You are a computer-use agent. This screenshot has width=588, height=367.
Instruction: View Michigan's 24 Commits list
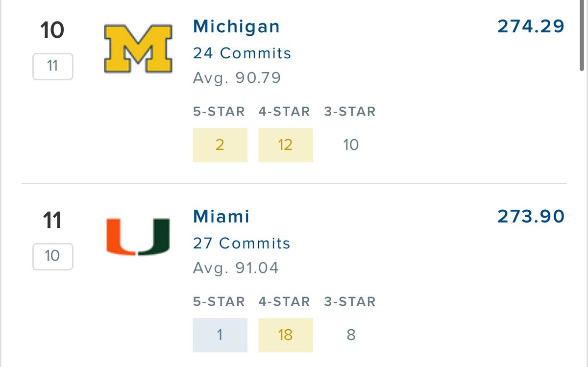tap(242, 53)
